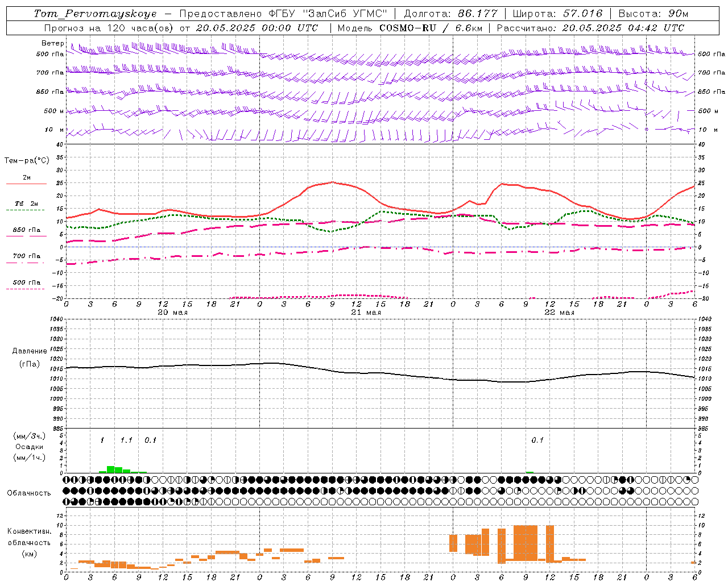Click the station name Tom_Pervomayskoye
The image size is (728, 582).
point(95,14)
